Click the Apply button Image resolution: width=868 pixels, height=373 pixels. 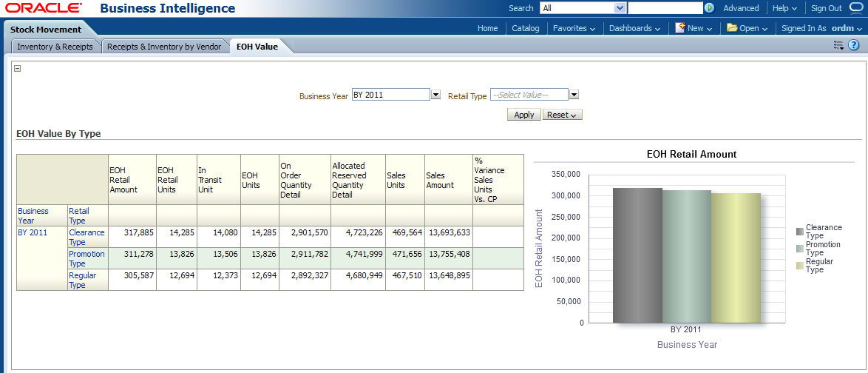pyautogui.click(x=523, y=115)
